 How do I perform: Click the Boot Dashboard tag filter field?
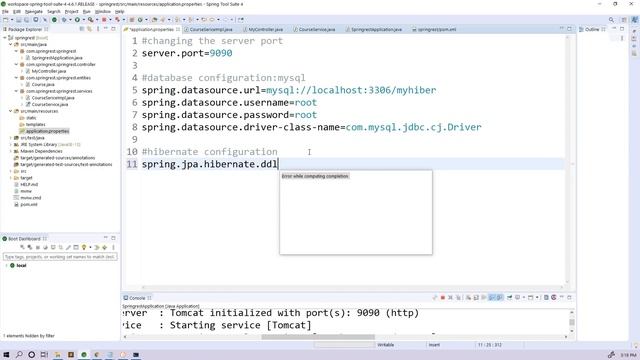click(60, 257)
